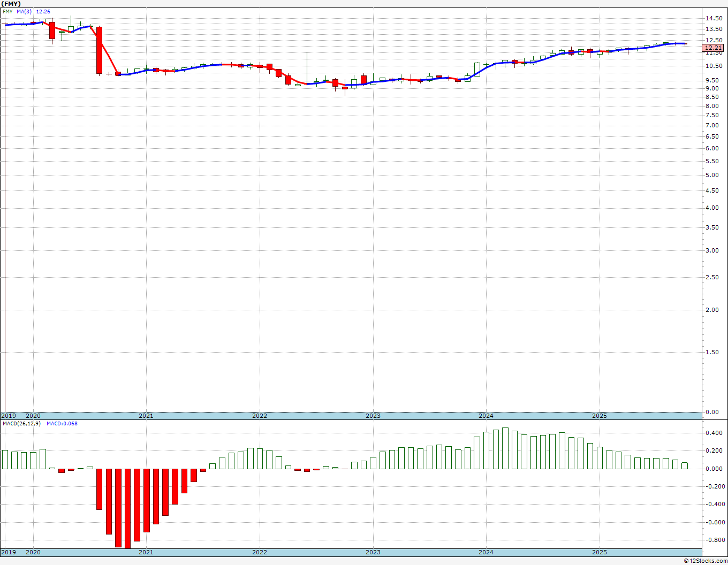The width and height of the screenshot is (728, 565).
Task: Select 2025 on the MACD panel time axis
Action: (600, 552)
